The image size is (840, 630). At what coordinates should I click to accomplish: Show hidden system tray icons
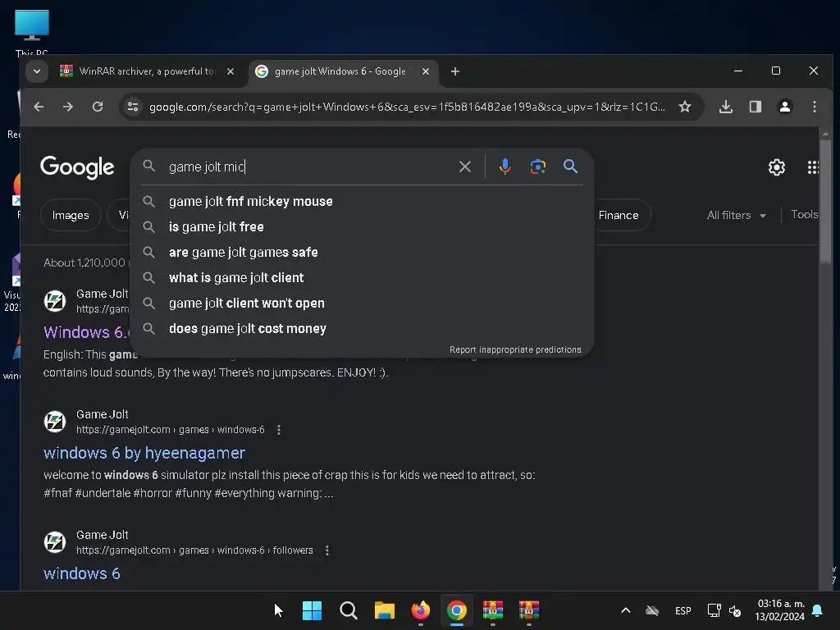pos(625,610)
